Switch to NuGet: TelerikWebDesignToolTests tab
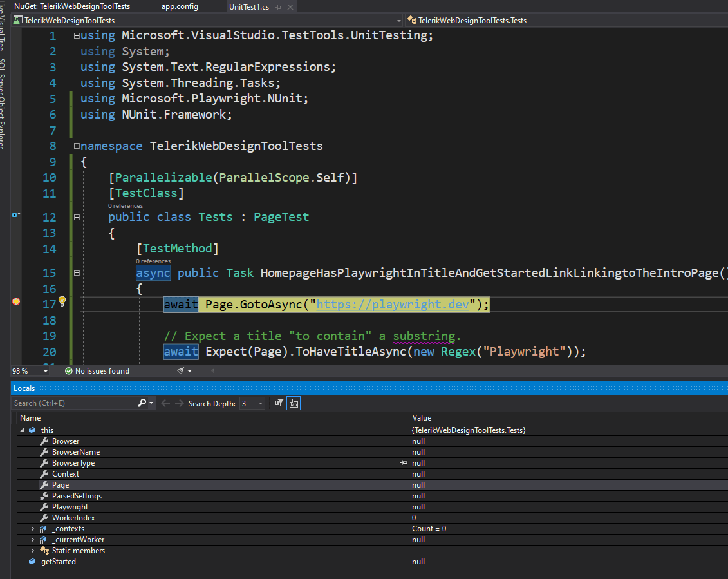Image resolution: width=728 pixels, height=579 pixels. (72, 6)
